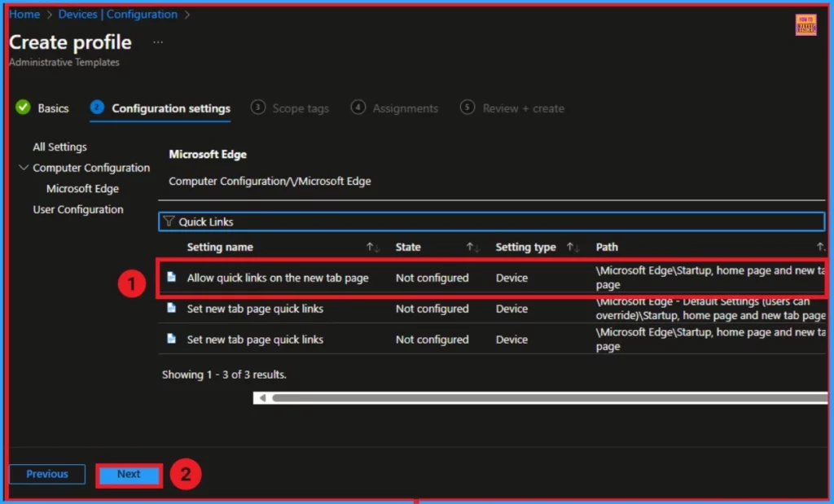Open Allow quick links on the new tab page
The height and width of the screenshot is (504, 834).
point(278,278)
